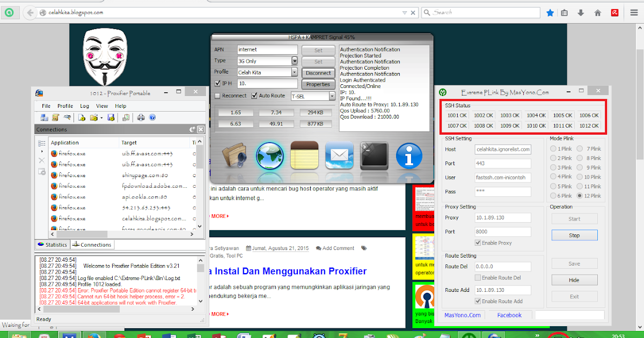Click blue bookmark star in browser toolbar
This screenshot has height=338, width=644.
click(550, 12)
